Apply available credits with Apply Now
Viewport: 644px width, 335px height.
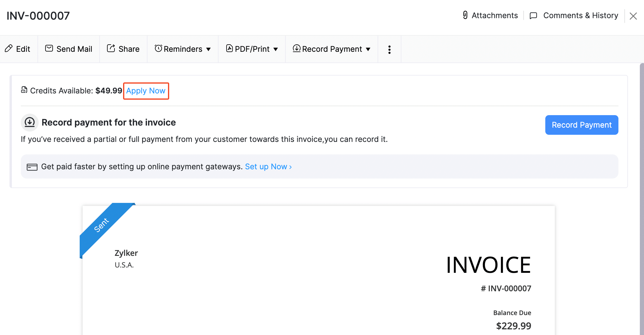click(146, 91)
